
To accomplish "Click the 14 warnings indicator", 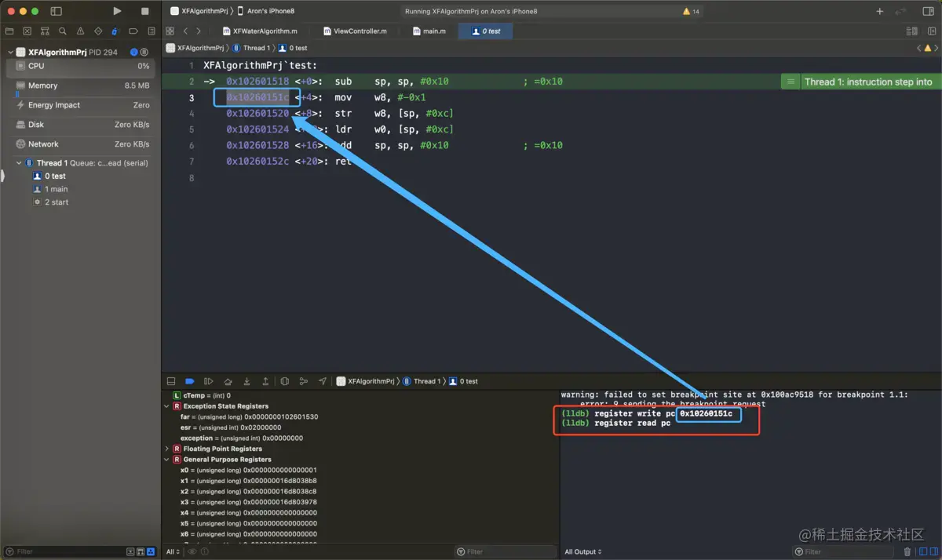I will pyautogui.click(x=692, y=12).
